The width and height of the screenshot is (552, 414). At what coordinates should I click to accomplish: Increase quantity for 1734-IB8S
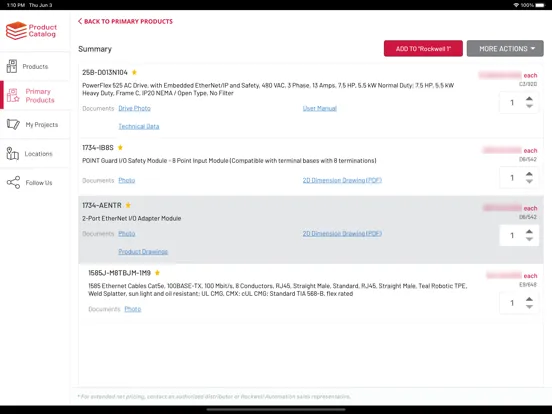tap(529, 174)
